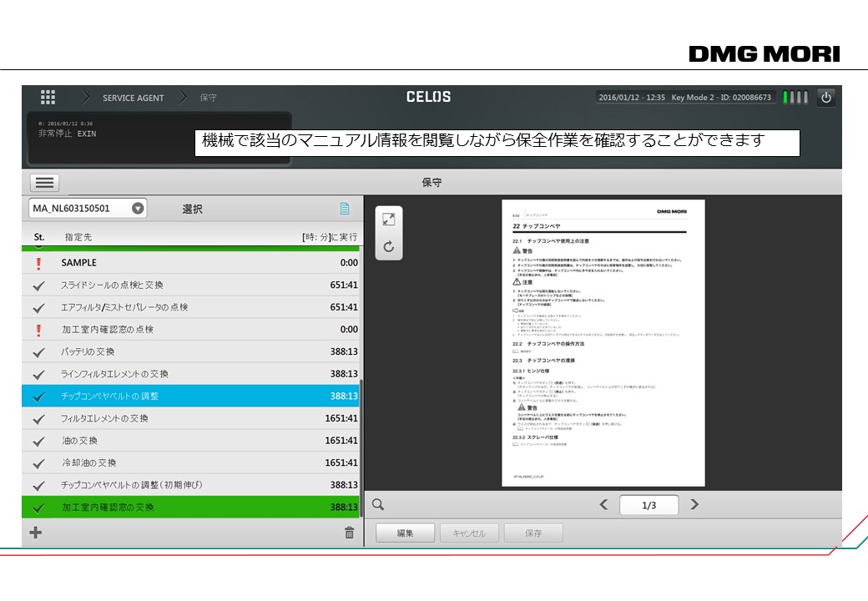Click the [時:分]に実行 column header

tap(330, 237)
